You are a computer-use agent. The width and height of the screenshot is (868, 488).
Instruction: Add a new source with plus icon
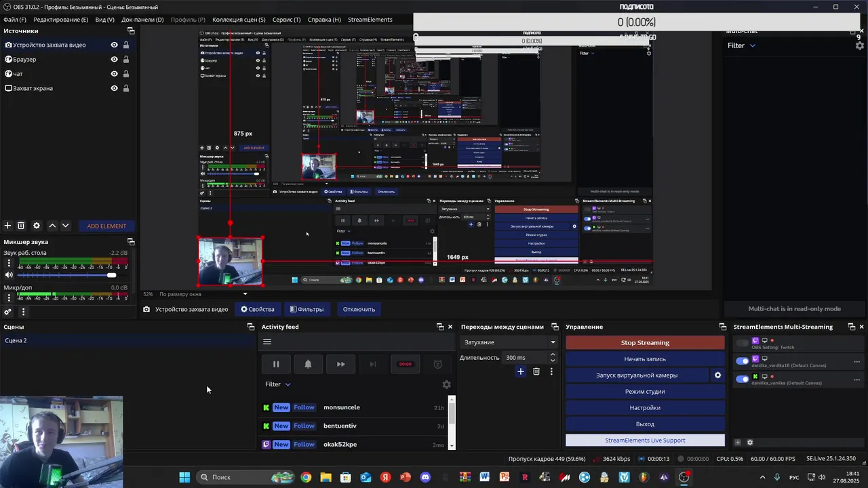click(7, 226)
